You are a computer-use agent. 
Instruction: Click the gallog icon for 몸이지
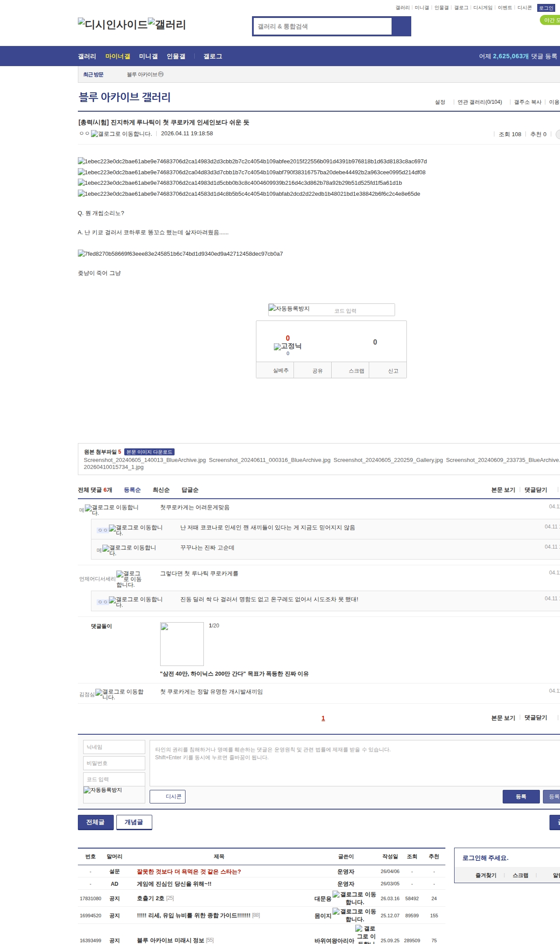[x=354, y=916]
